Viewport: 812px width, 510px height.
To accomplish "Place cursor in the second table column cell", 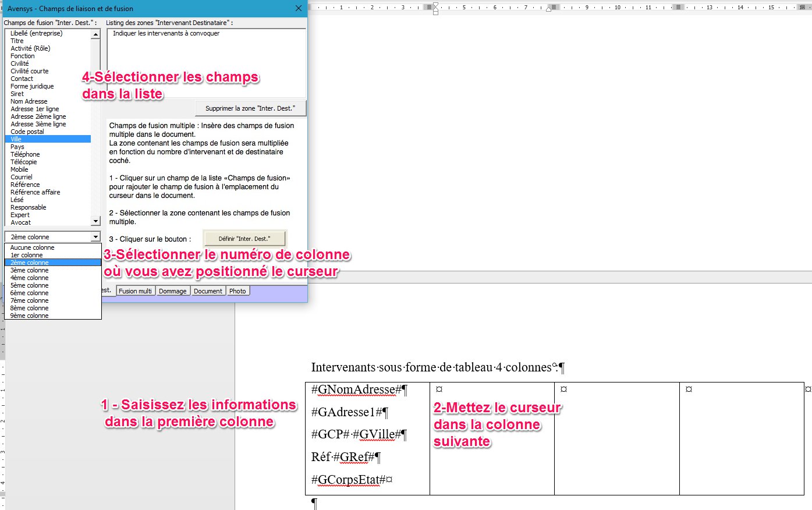I will (492, 466).
